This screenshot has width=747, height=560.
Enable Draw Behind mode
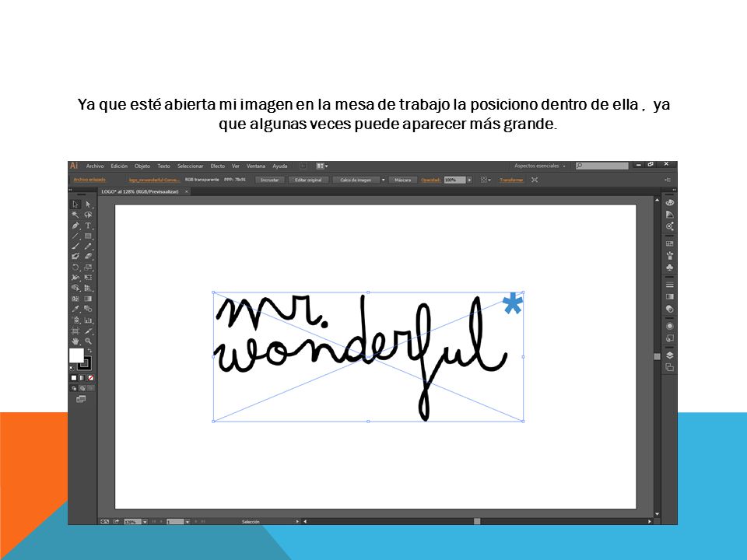[82, 388]
